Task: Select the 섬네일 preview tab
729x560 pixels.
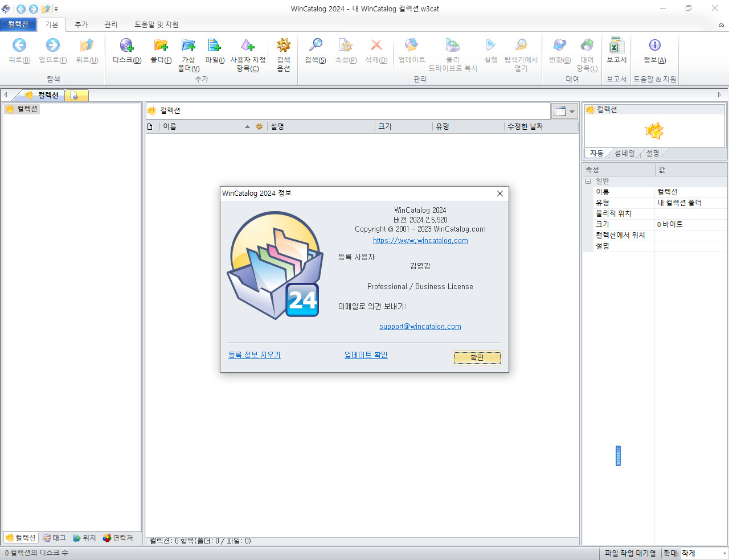Action: (625, 153)
